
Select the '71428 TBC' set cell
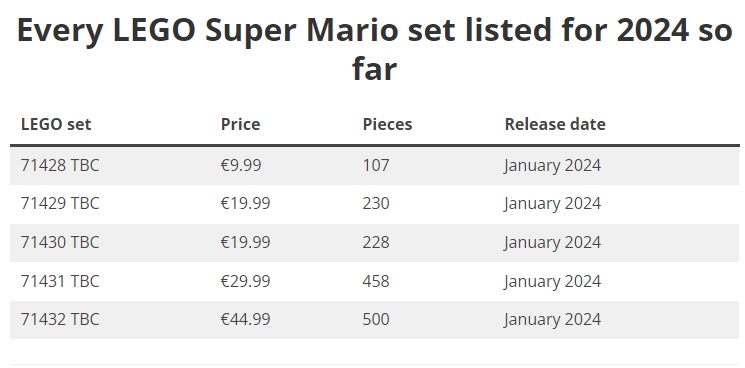60,165
